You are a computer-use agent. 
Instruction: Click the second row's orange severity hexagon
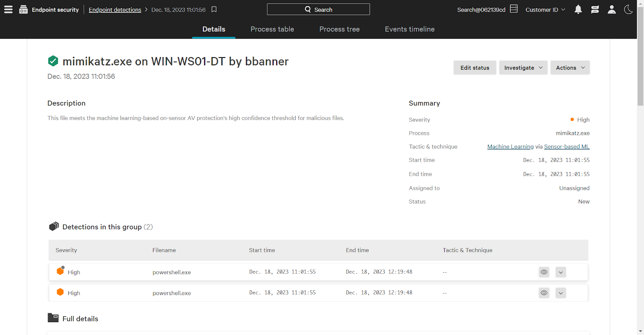60,292
